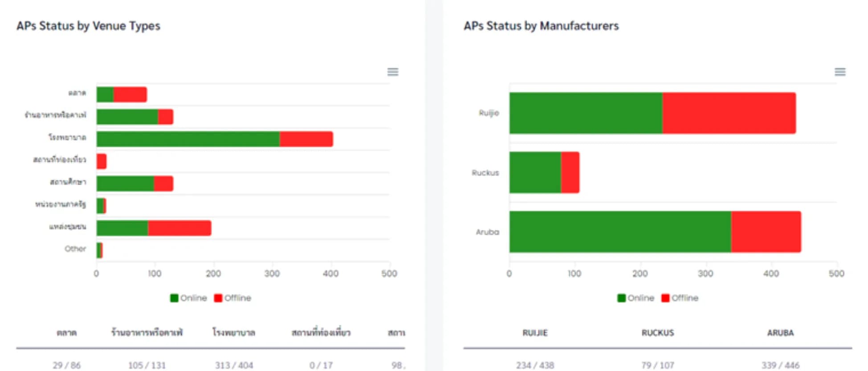
Task: Click the green Online segment of Ruijie bar
Action: pyautogui.click(x=586, y=113)
